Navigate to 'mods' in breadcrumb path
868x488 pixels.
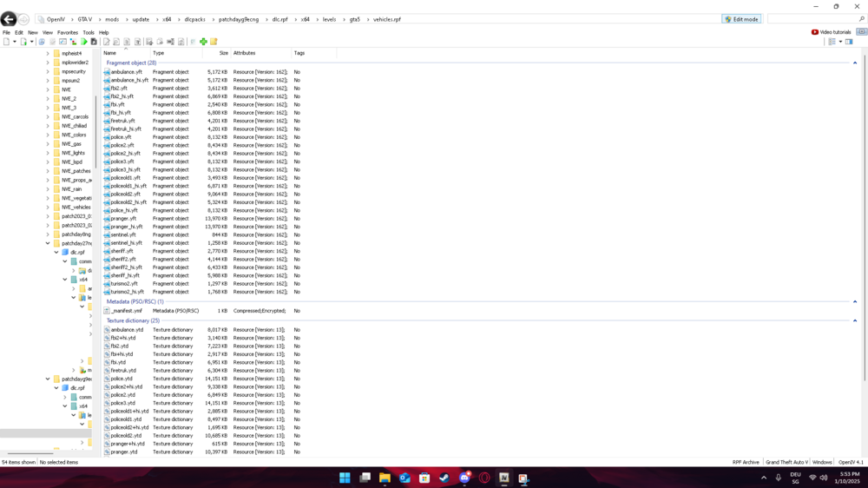tap(112, 19)
